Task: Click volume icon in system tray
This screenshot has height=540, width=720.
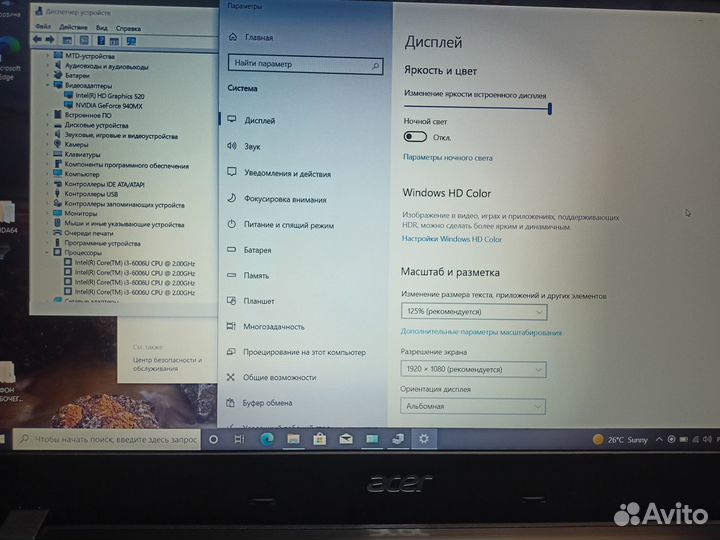Action: (707, 439)
